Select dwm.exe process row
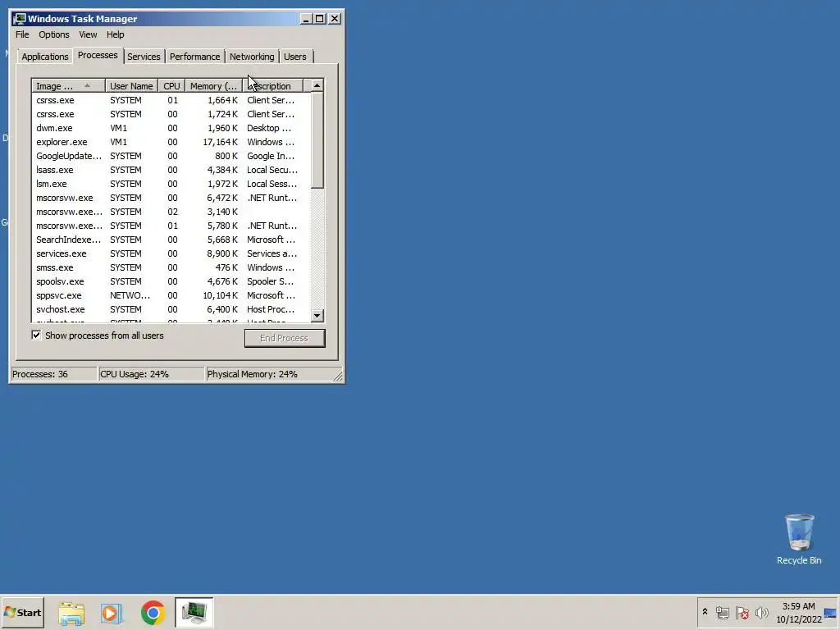 tap(171, 128)
